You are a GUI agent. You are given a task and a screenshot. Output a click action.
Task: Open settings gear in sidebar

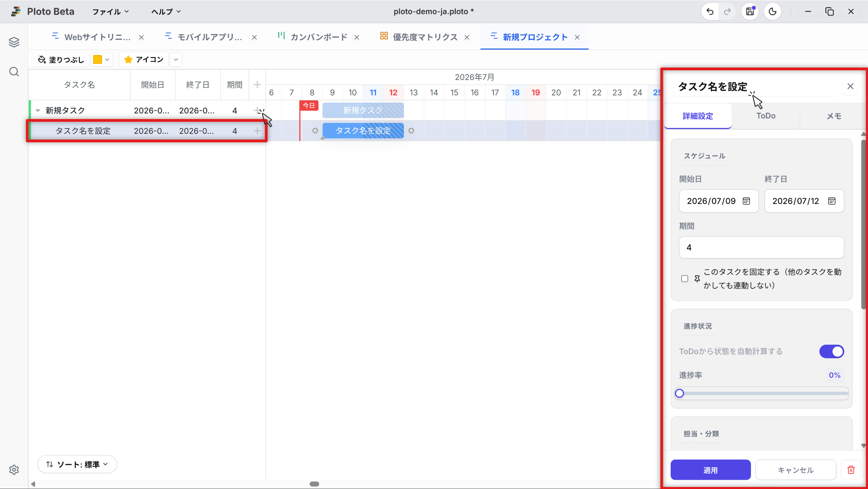14,470
